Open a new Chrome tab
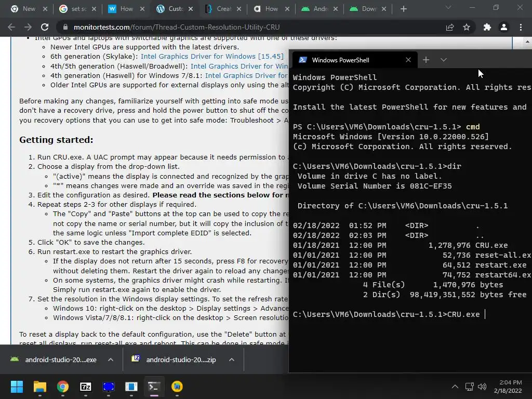The height and width of the screenshot is (399, 532). (403, 9)
